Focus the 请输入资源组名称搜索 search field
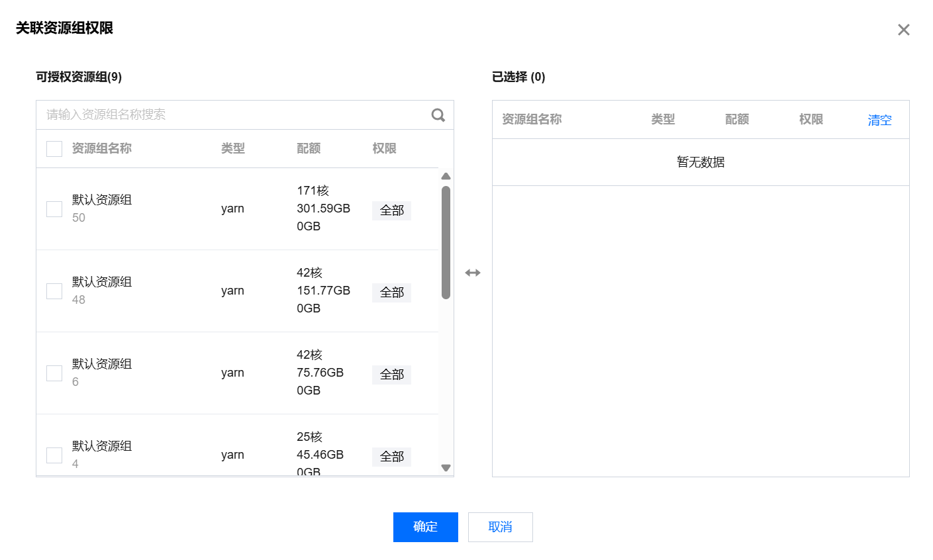The height and width of the screenshot is (560, 933). tap(232, 115)
